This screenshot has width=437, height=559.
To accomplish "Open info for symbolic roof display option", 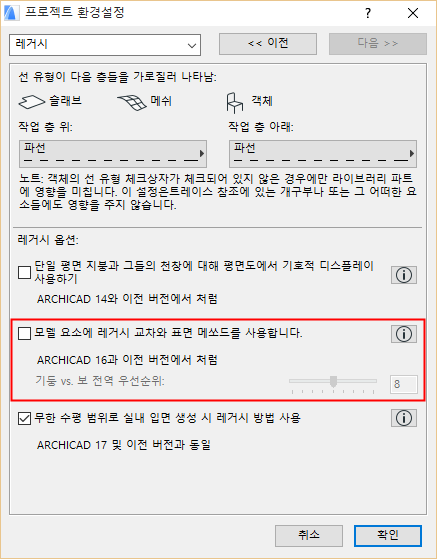I will point(404,275).
